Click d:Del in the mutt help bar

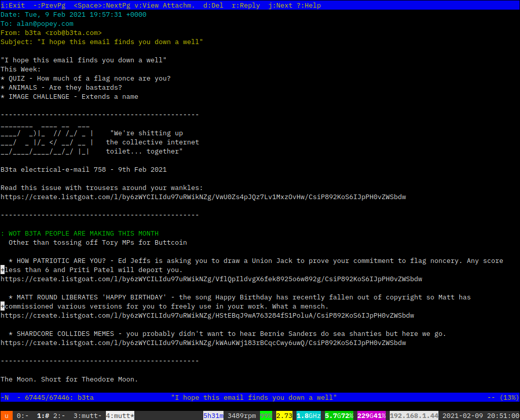point(213,6)
